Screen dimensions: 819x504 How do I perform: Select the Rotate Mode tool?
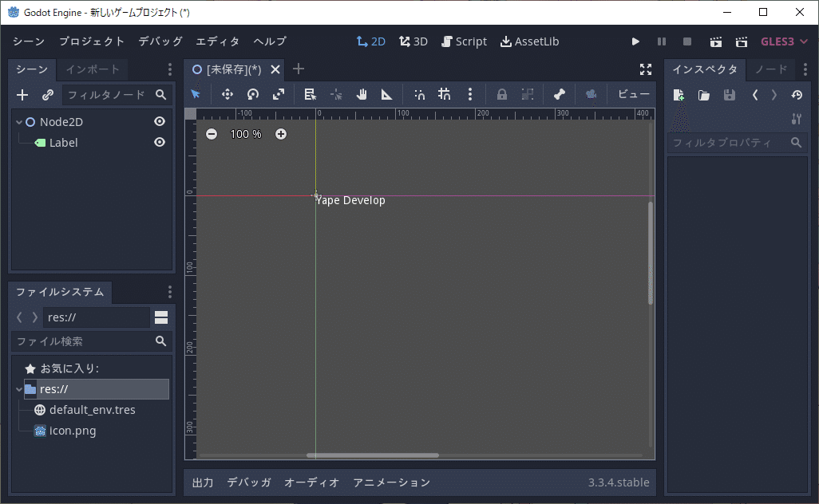click(253, 94)
